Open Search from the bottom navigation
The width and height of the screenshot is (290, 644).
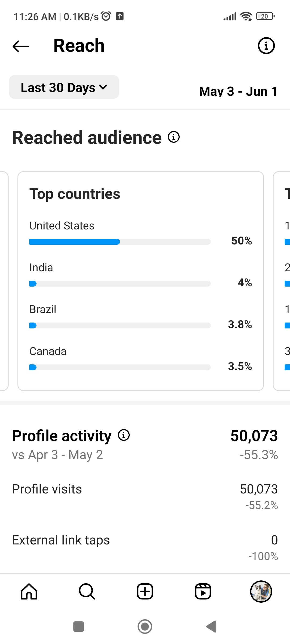pyautogui.click(x=87, y=591)
